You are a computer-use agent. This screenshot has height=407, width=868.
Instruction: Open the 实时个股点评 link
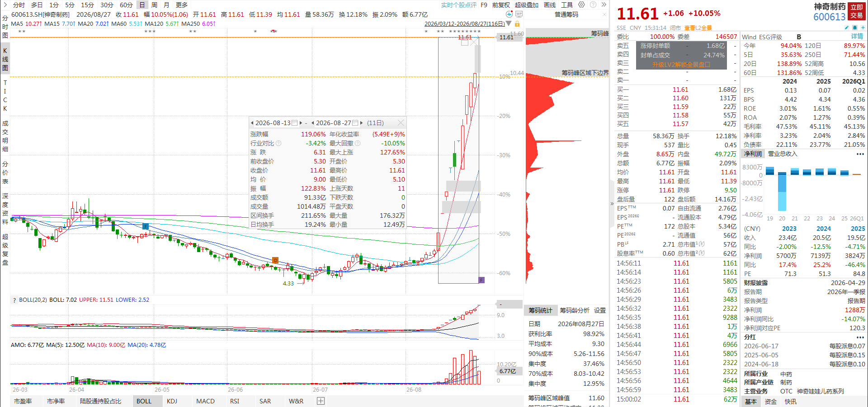pyautogui.click(x=459, y=5)
